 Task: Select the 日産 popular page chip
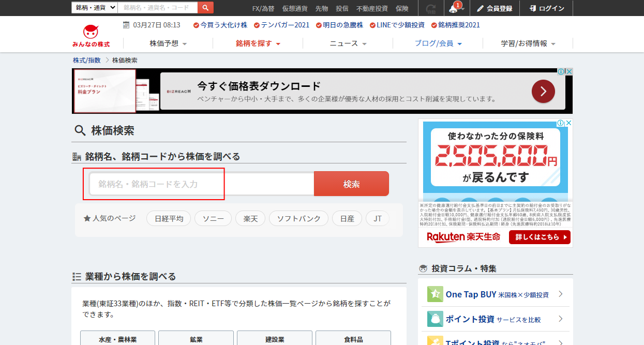tap(347, 218)
